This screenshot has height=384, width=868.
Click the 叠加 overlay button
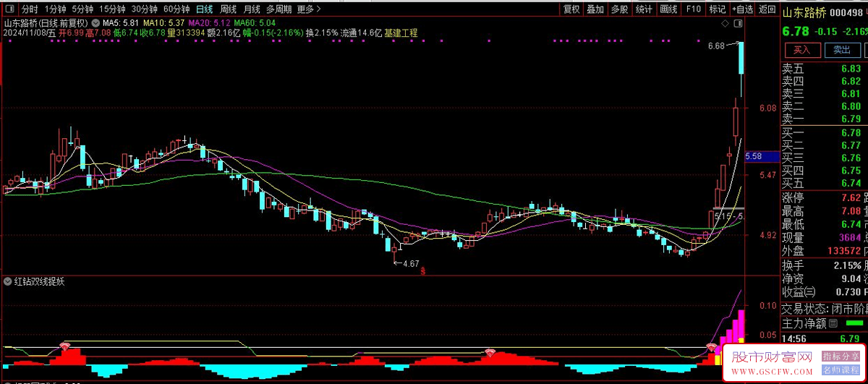click(595, 9)
